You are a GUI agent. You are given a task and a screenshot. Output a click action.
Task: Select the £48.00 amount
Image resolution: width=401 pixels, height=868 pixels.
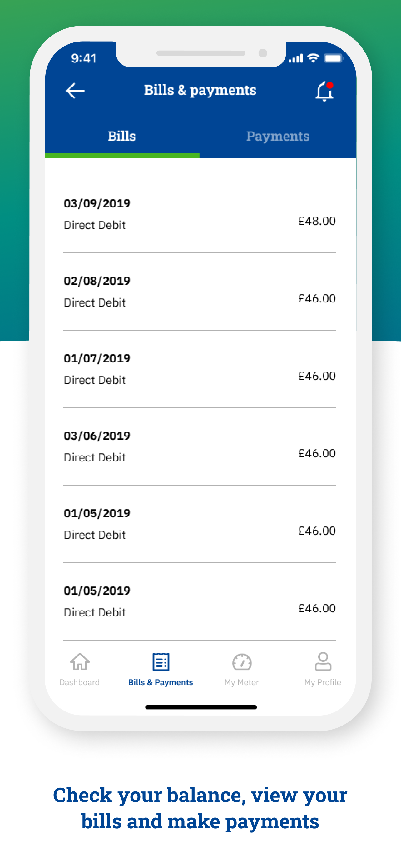click(317, 221)
